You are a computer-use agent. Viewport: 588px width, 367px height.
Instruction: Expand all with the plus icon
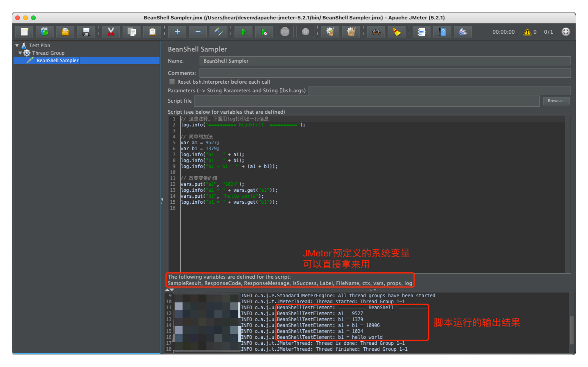(177, 32)
